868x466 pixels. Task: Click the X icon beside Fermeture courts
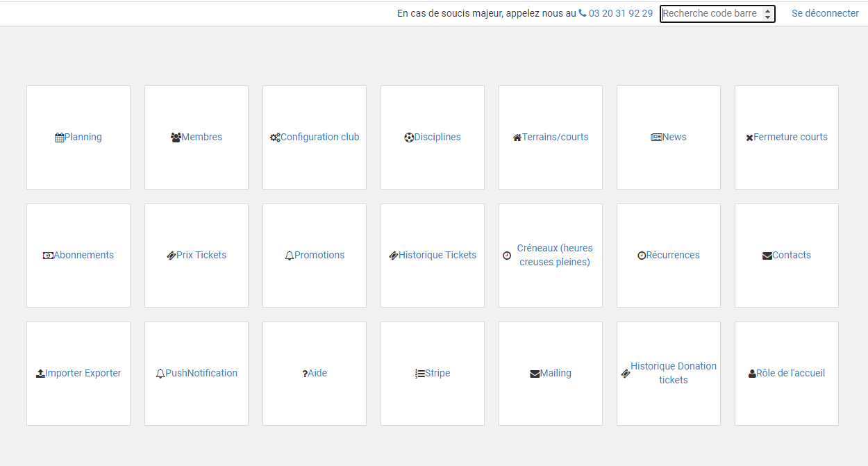(x=749, y=138)
